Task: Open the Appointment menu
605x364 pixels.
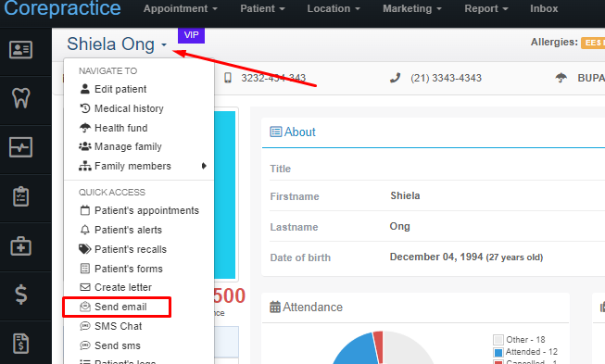Action: [180, 8]
